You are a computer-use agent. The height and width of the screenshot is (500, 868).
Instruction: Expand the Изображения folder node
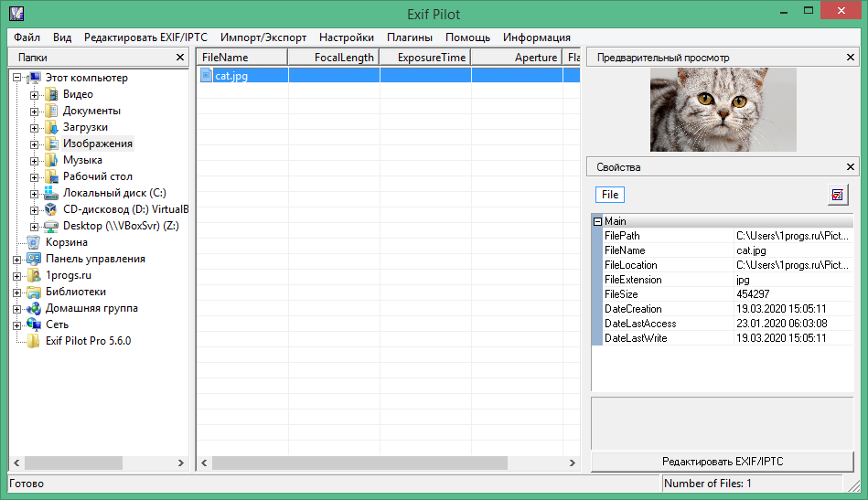tap(34, 144)
